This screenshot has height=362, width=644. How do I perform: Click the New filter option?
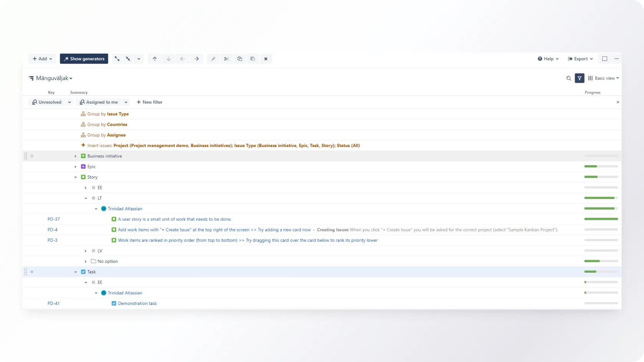click(149, 102)
